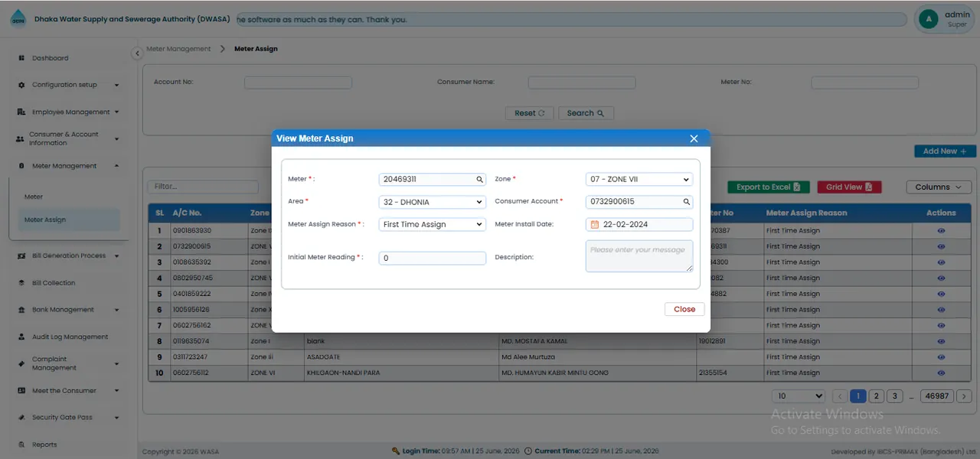
Task: View row 7 record using eye icon
Action: [941, 326]
